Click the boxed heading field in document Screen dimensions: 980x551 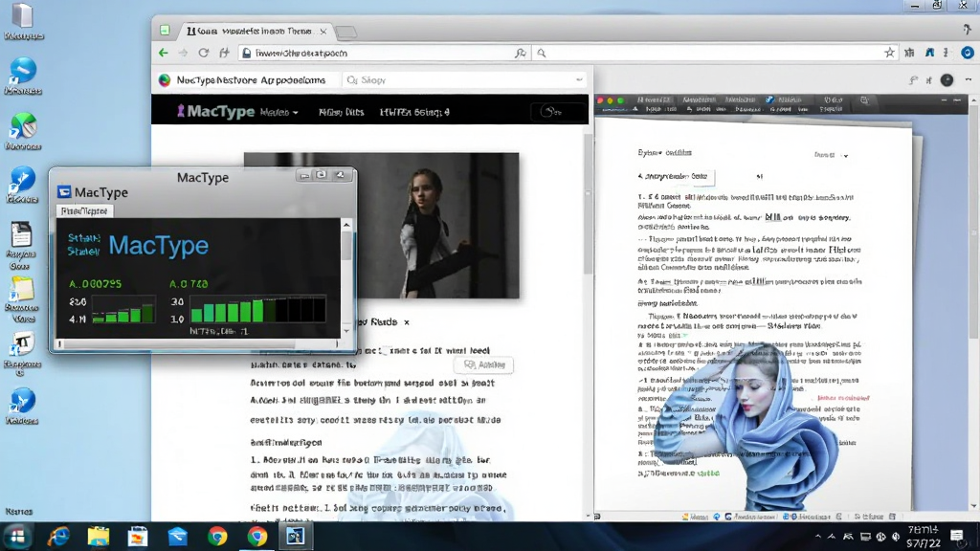pyautogui.click(x=676, y=177)
